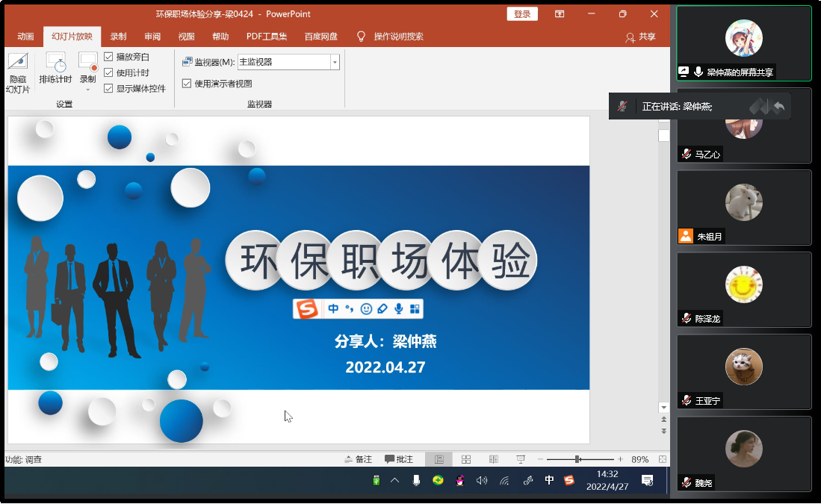Click the 登录 sign-in button
The image size is (821, 504).
click(522, 14)
